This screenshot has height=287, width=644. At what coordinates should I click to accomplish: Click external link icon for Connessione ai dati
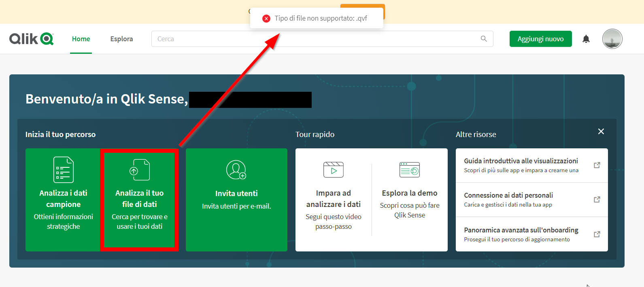[x=597, y=200]
